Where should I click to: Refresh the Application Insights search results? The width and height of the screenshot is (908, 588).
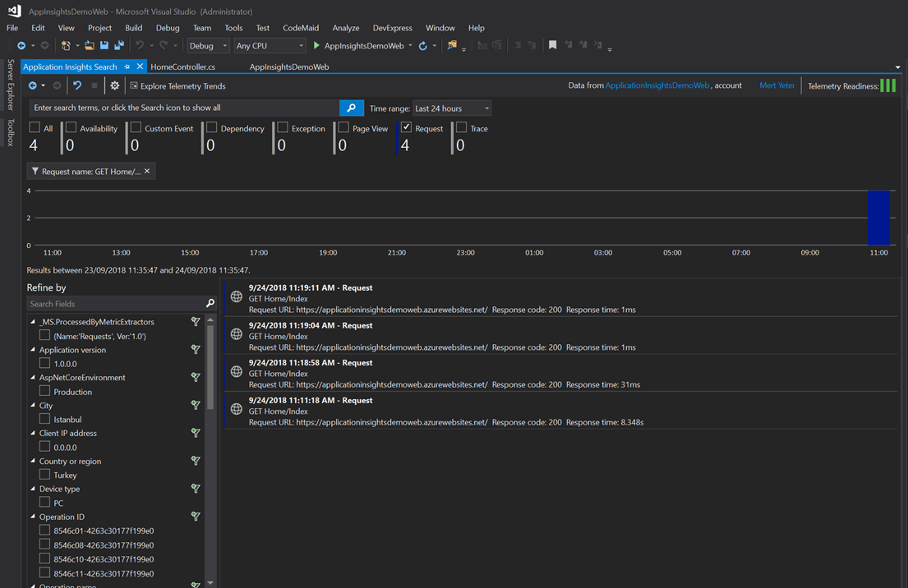point(77,85)
